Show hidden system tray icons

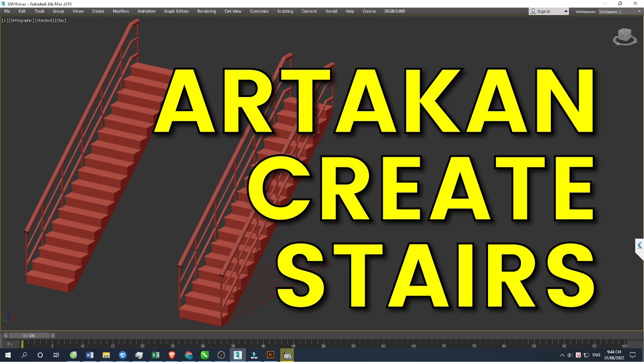point(562,355)
